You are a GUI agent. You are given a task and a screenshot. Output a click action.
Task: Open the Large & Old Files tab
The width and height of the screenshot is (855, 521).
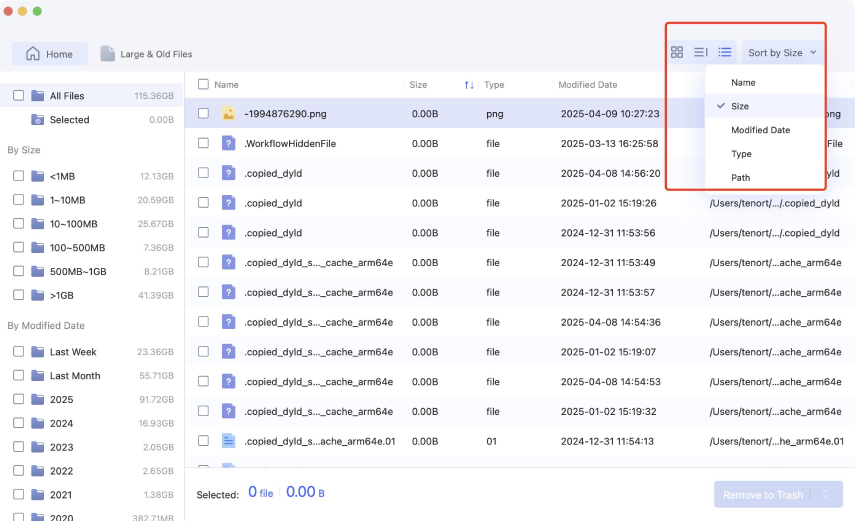pos(146,54)
